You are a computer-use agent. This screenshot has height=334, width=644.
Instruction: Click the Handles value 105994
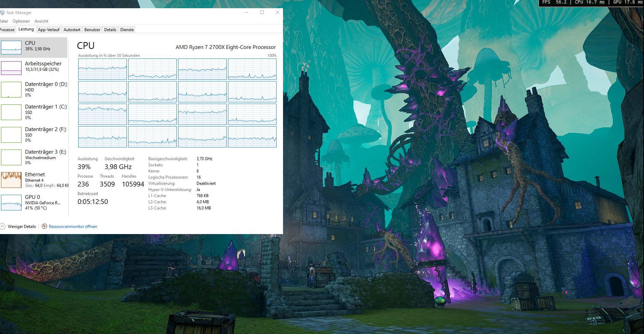point(133,184)
